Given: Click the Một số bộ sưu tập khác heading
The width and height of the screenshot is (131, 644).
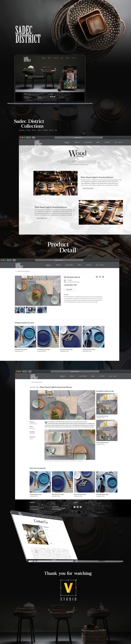Looking at the screenshot, I should click(38, 468).
